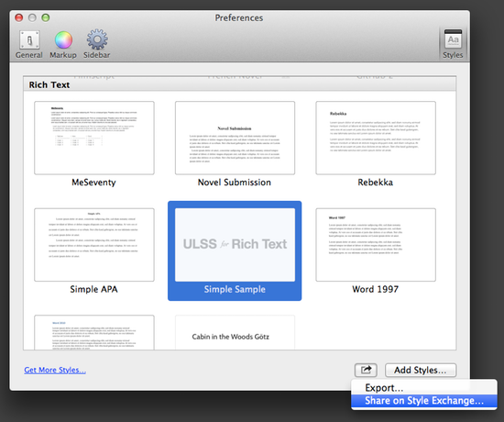Zoom the Preferences window with green button

(x=46, y=17)
